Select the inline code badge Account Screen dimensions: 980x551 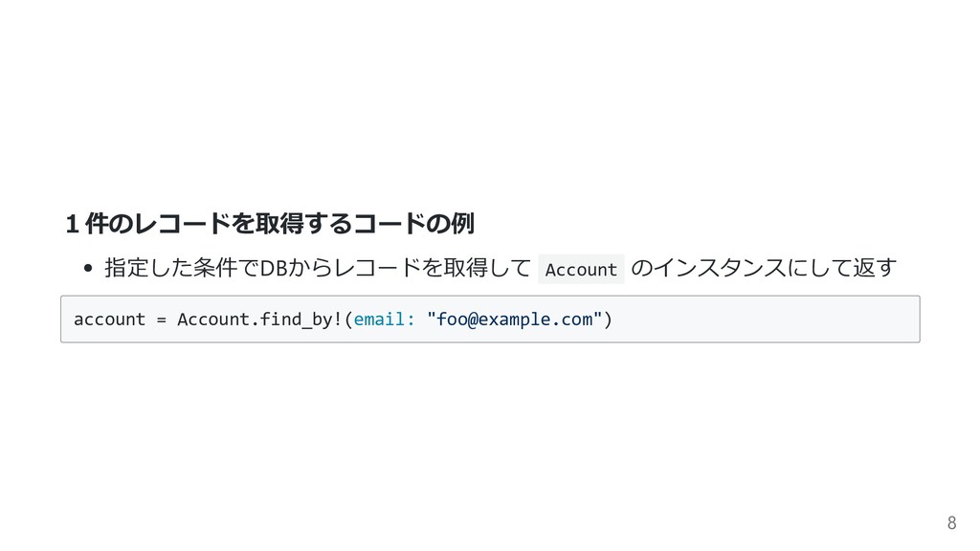tap(581, 269)
